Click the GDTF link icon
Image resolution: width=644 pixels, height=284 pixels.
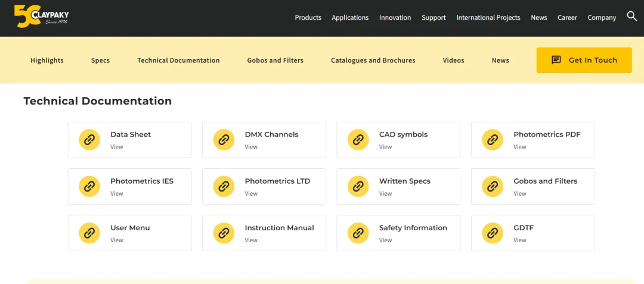(x=493, y=233)
